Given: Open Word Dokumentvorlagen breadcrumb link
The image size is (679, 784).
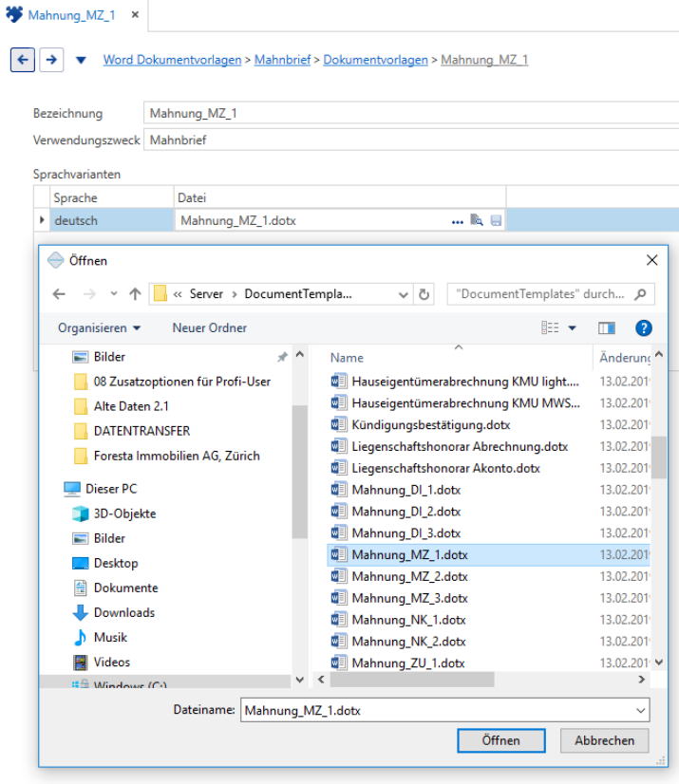Looking at the screenshot, I should [172, 60].
